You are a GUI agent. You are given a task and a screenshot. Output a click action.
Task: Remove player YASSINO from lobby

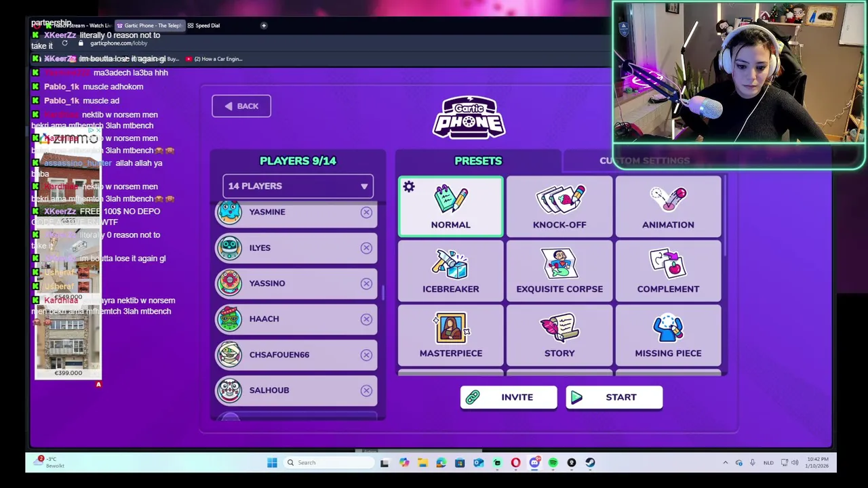click(366, 283)
